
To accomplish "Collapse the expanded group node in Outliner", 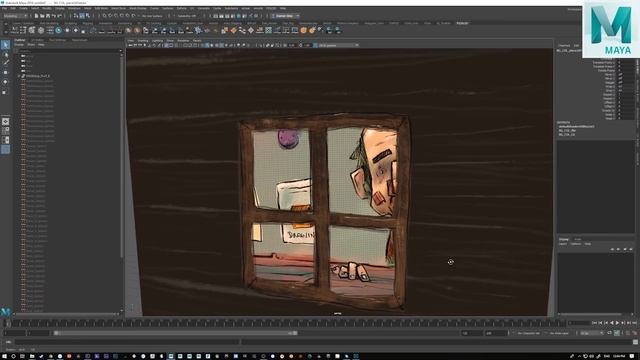I will point(19,76).
